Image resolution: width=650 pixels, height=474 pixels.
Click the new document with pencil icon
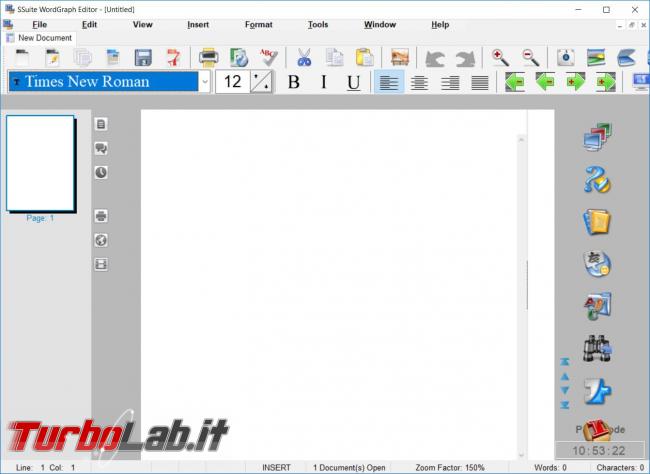click(x=53, y=57)
